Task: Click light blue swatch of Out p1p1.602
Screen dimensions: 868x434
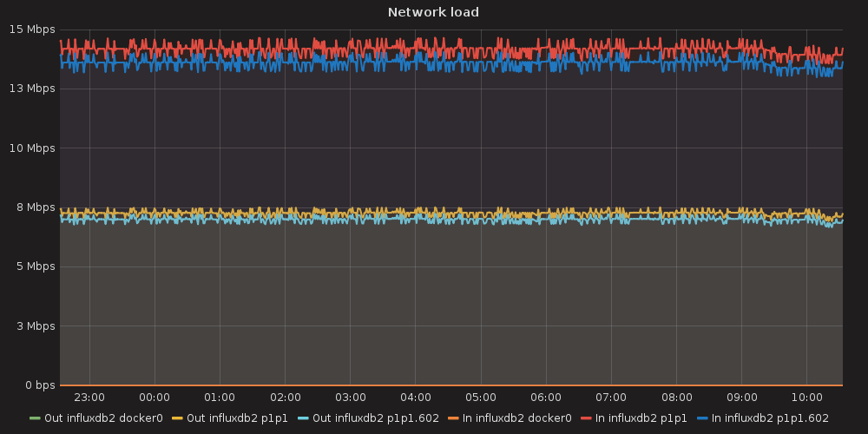Action: tap(303, 418)
